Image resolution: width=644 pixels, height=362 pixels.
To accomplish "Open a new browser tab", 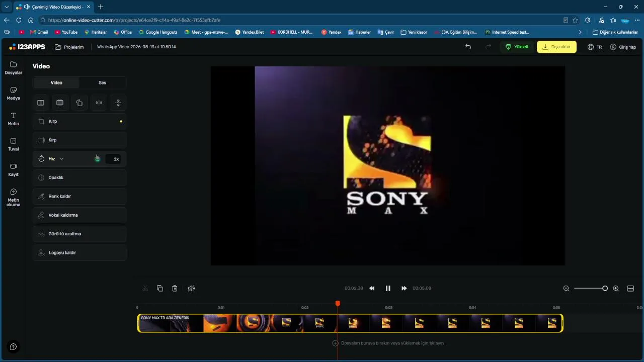I will (101, 7).
